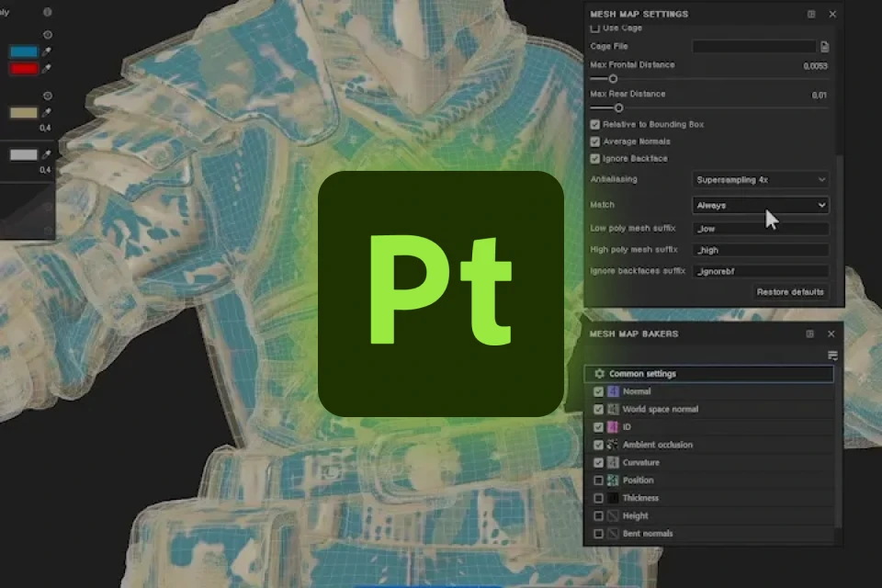Screen dimensions: 882x588
Task: Click the Position baker icon
Action: [613, 480]
